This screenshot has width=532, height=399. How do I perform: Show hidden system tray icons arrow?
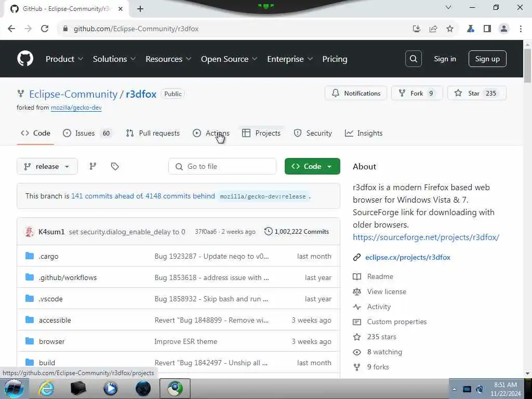click(455, 389)
